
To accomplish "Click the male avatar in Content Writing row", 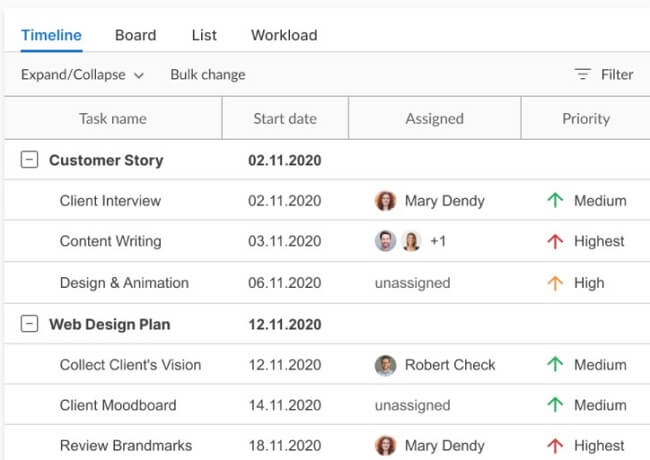I will [x=385, y=241].
